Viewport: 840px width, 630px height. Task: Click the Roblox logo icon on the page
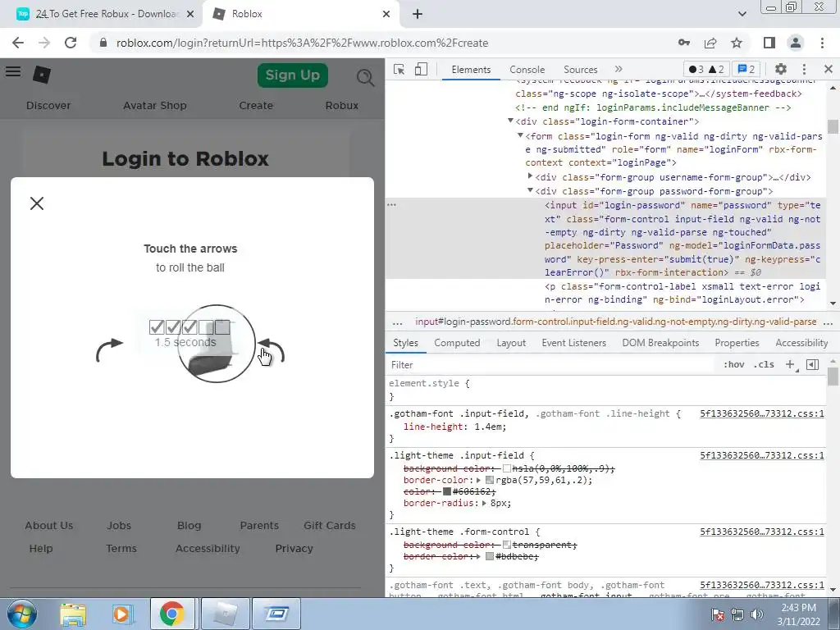pyautogui.click(x=42, y=75)
